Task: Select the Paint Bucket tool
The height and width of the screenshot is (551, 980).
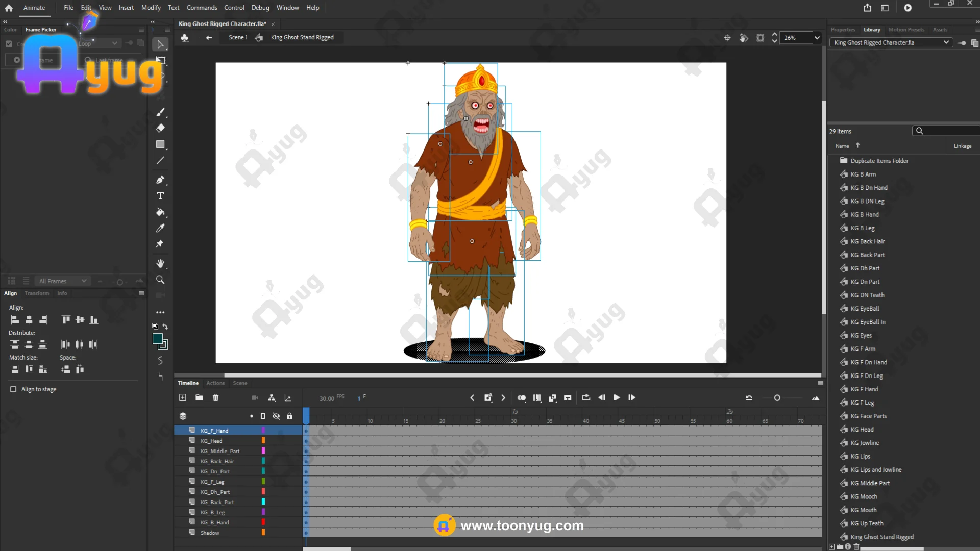Action: tap(160, 212)
